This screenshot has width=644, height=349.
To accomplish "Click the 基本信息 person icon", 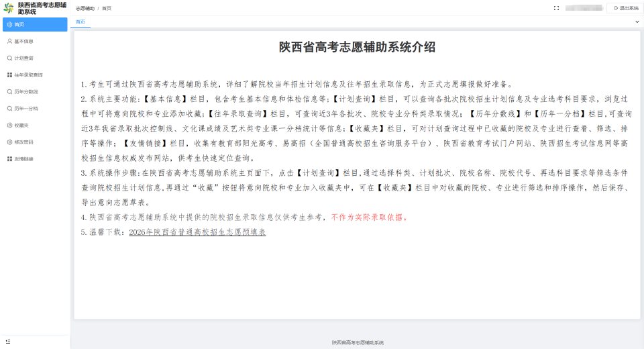I will 9,41.
